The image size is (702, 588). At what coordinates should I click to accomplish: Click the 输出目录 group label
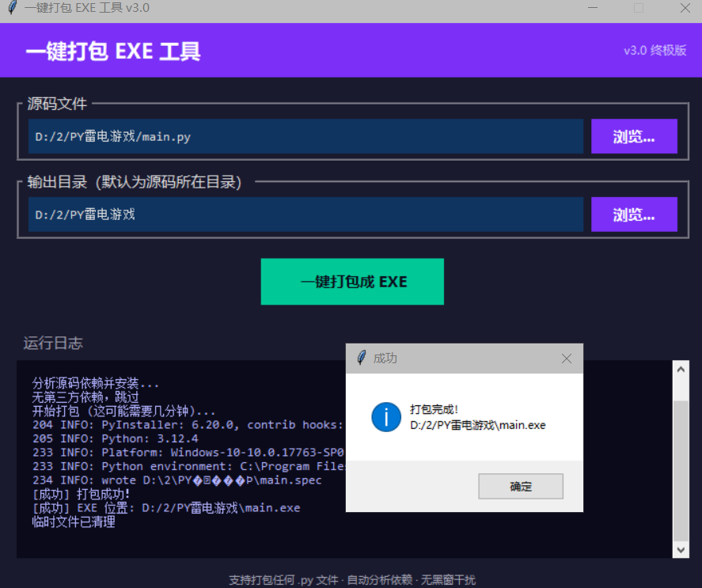tap(135, 182)
